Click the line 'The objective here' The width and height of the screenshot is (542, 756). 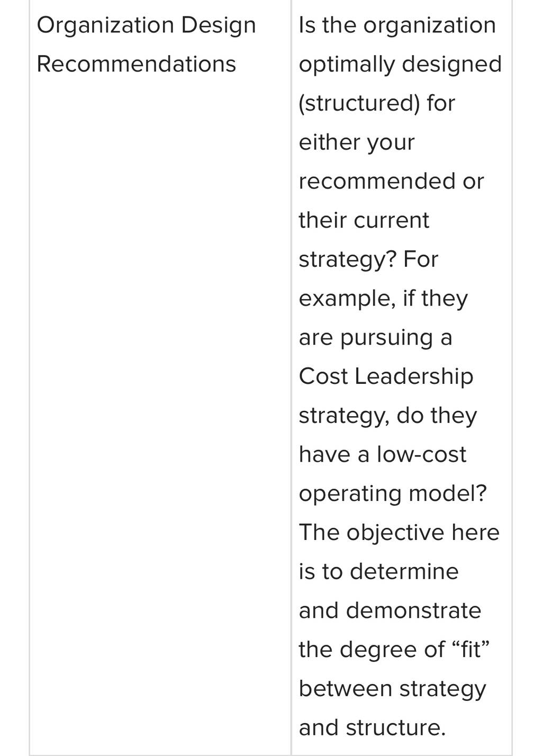(x=399, y=533)
